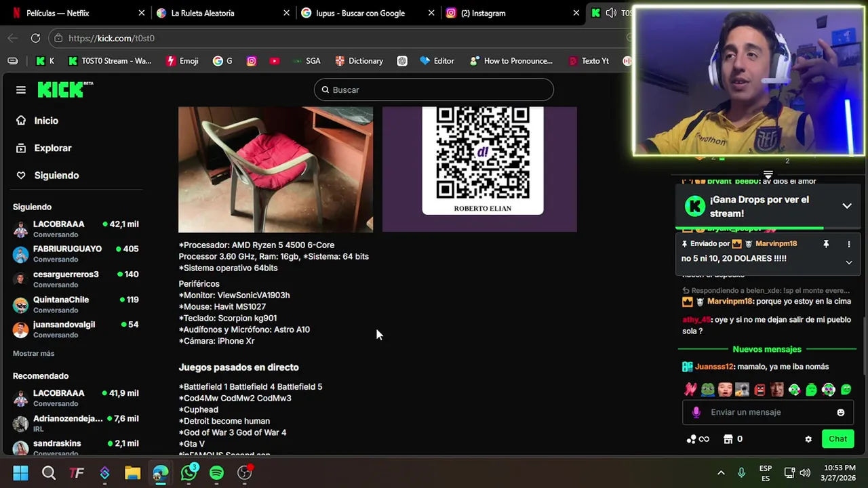Viewport: 868px width, 488px height.
Task: Open the Editor bookmark
Action: [x=437, y=61]
